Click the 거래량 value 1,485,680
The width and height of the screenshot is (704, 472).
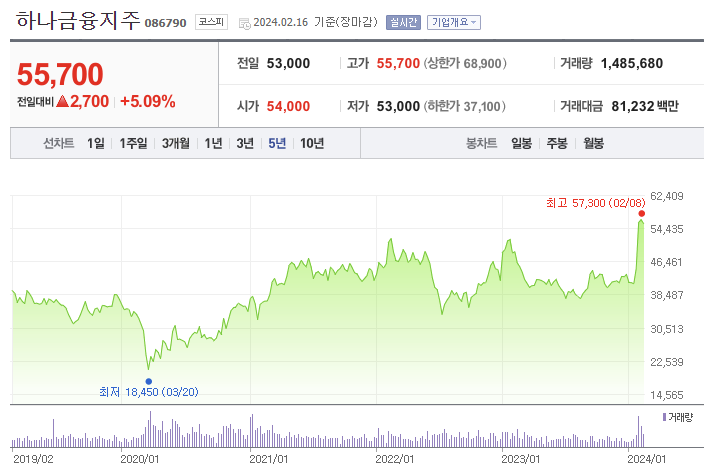pos(632,63)
